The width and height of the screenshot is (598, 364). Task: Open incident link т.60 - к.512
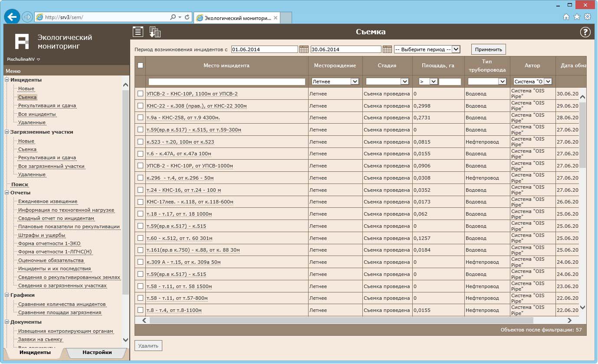(x=179, y=238)
